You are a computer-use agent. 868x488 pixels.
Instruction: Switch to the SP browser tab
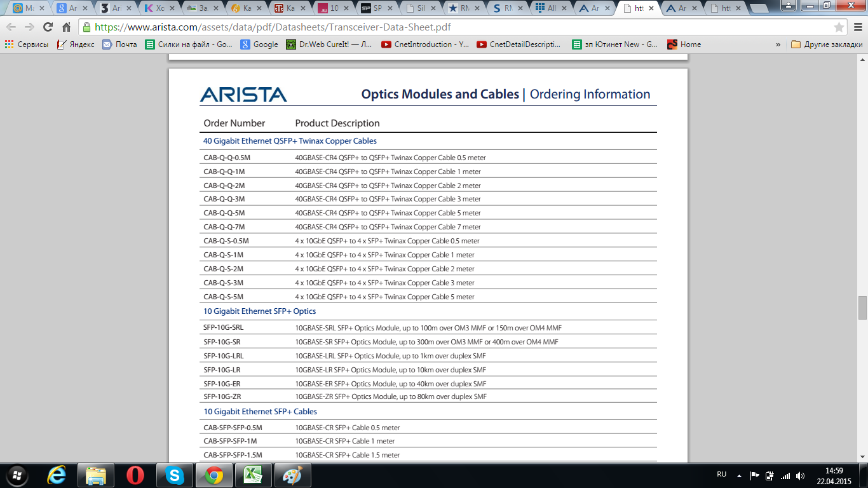[374, 8]
